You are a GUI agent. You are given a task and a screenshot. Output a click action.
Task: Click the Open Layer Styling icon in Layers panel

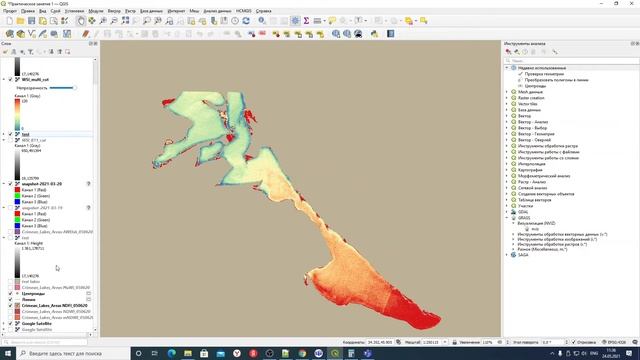pos(5,52)
